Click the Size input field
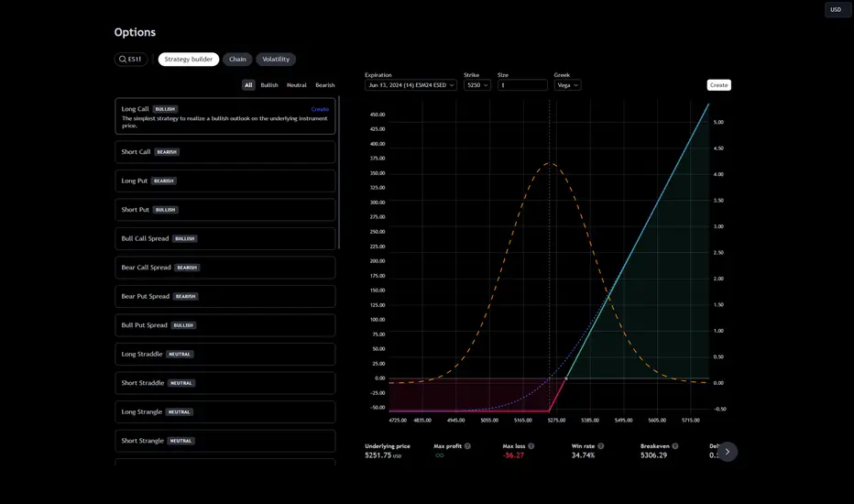The height and width of the screenshot is (504, 854). point(522,85)
